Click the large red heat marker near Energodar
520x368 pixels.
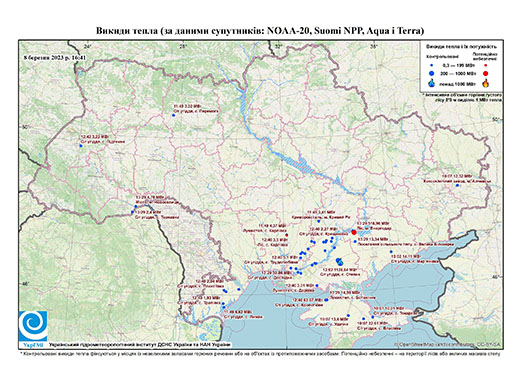point(354,232)
